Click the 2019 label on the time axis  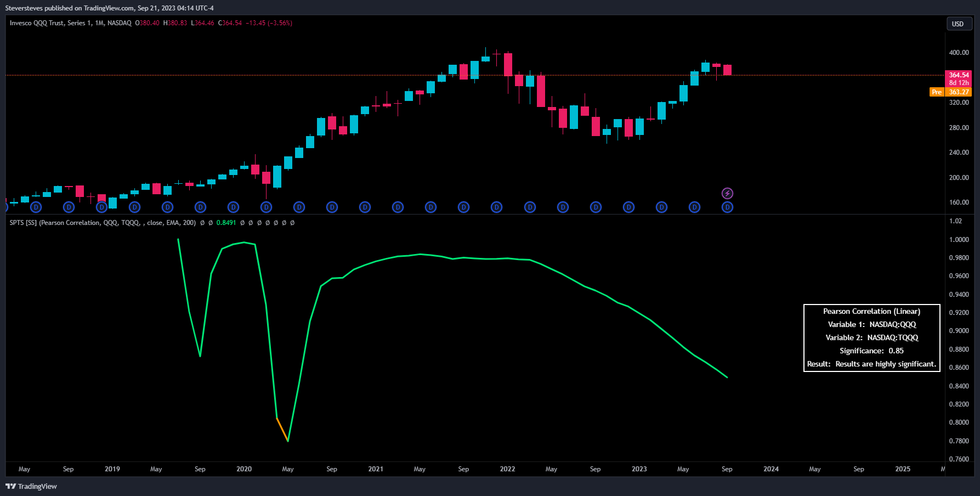tap(112, 469)
